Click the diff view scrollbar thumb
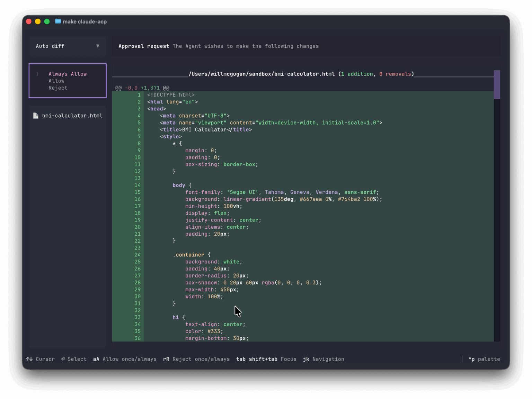 [x=497, y=84]
